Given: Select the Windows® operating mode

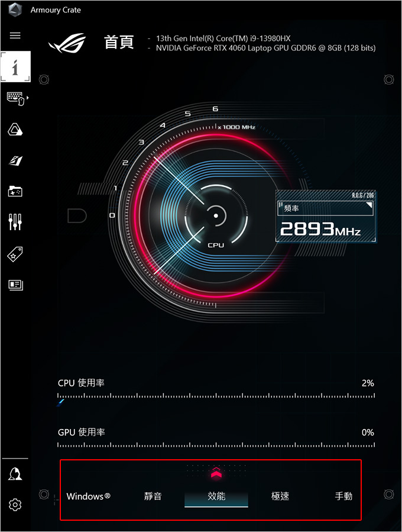Looking at the screenshot, I should [89, 496].
